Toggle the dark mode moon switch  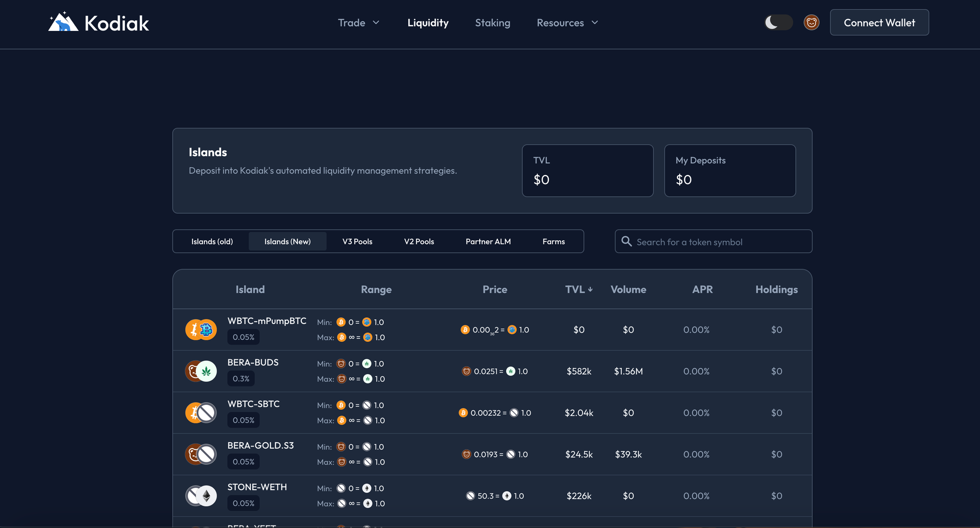coord(778,23)
